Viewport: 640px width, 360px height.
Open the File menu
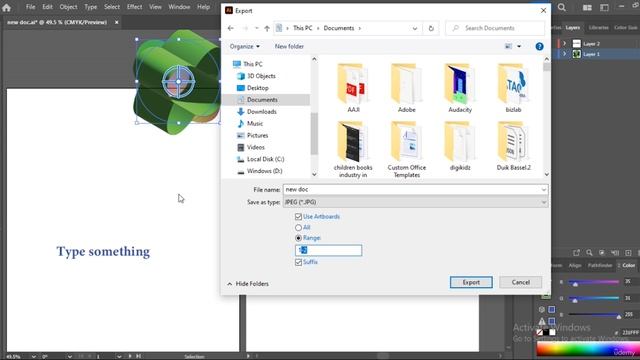tap(30, 7)
